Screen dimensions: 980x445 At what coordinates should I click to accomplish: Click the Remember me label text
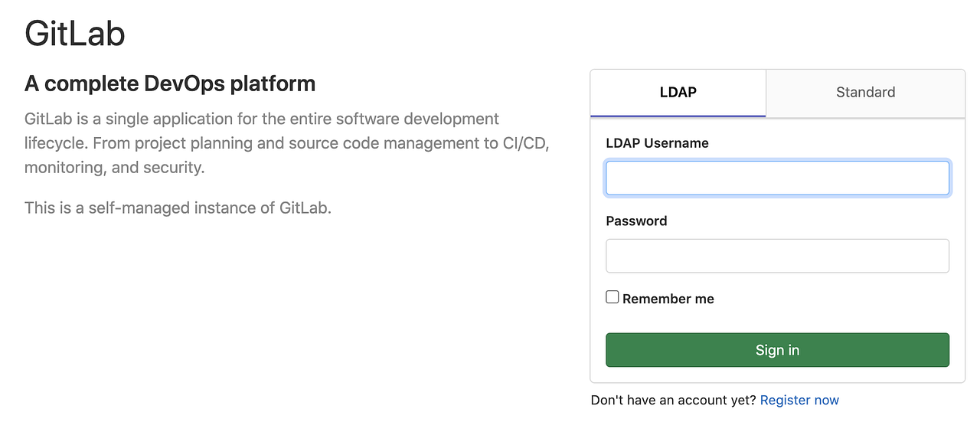pyautogui.click(x=668, y=299)
